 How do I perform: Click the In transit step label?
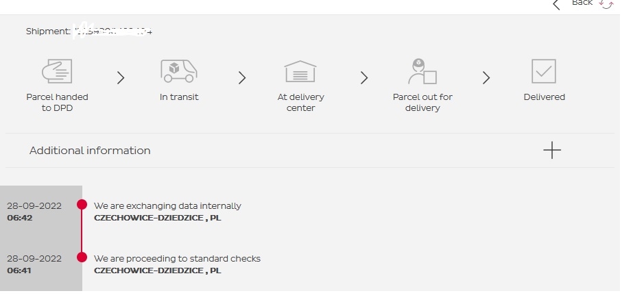179,97
